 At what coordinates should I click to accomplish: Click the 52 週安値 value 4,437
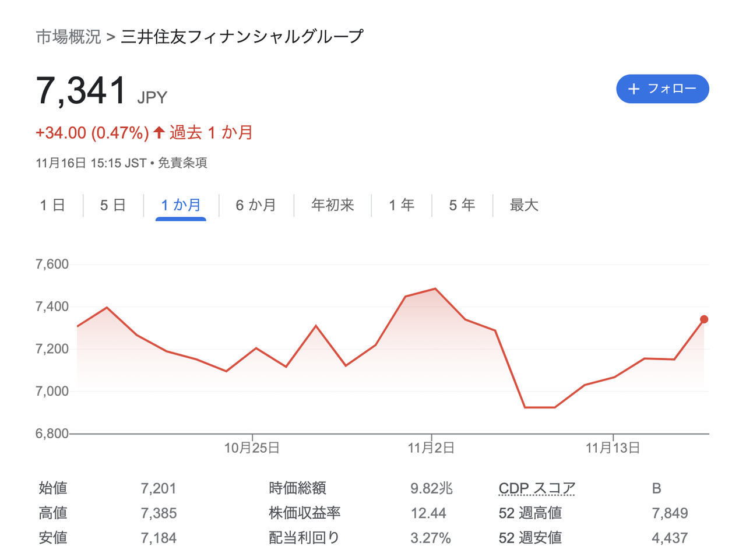[670, 538]
